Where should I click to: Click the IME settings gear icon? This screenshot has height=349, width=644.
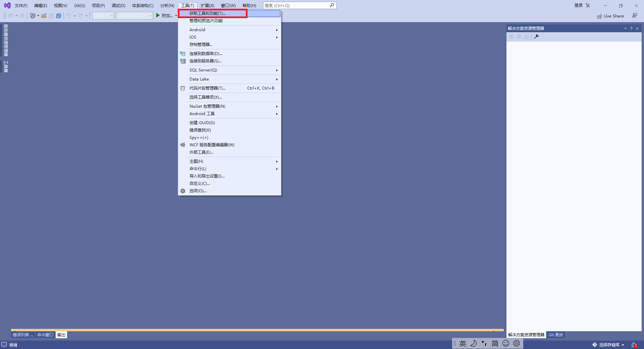tap(517, 343)
